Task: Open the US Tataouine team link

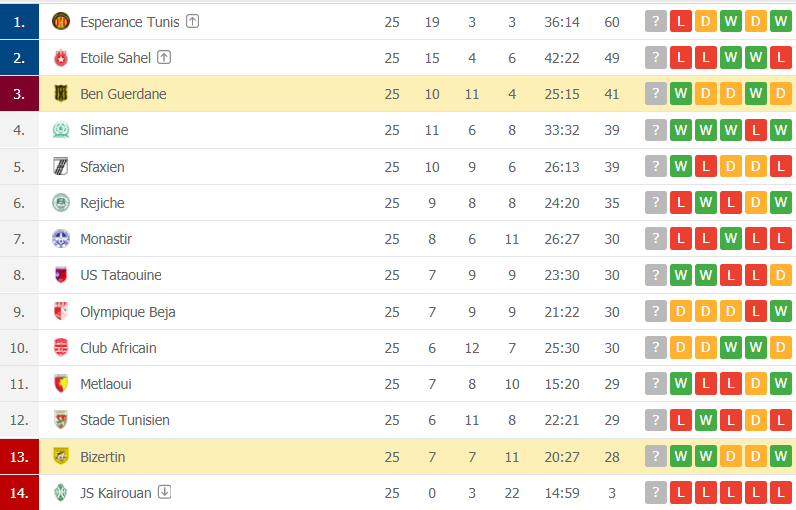Action: (x=120, y=275)
